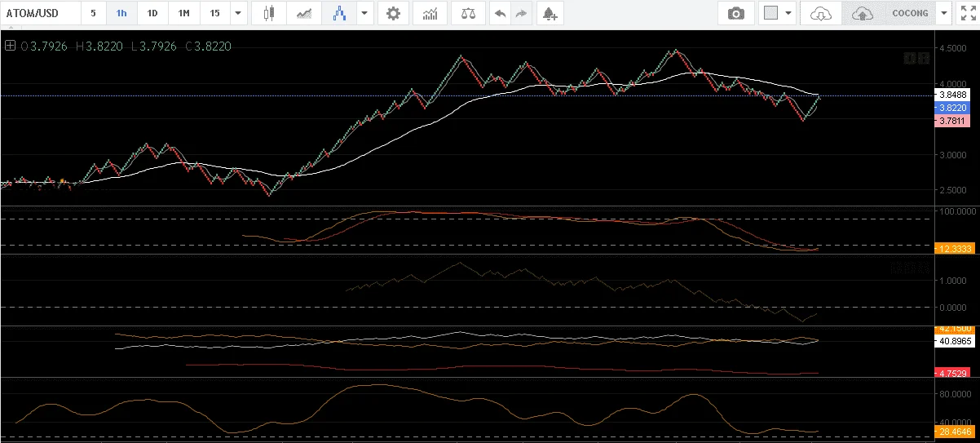Open the chart layout dropdown arrow
Screen dimensions: 980x443
click(788, 13)
